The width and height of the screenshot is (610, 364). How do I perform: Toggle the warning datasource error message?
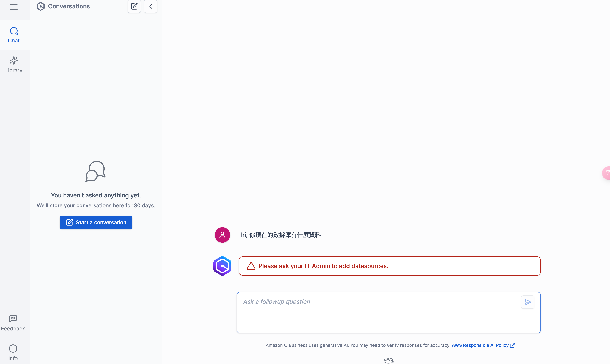click(x=250, y=266)
